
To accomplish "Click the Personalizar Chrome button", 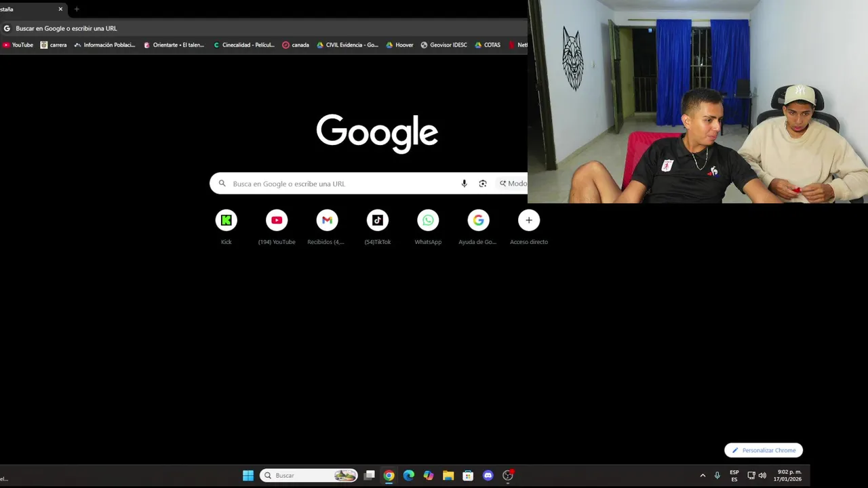I will click(764, 450).
